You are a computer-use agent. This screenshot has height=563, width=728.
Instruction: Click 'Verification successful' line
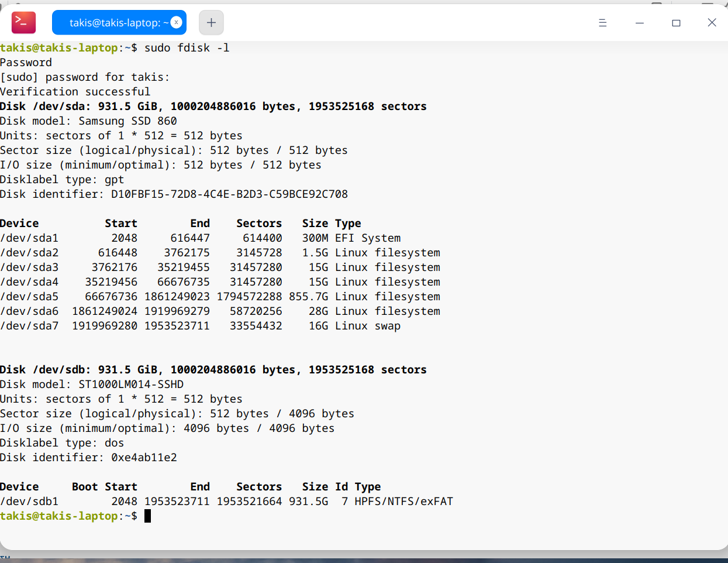75,91
